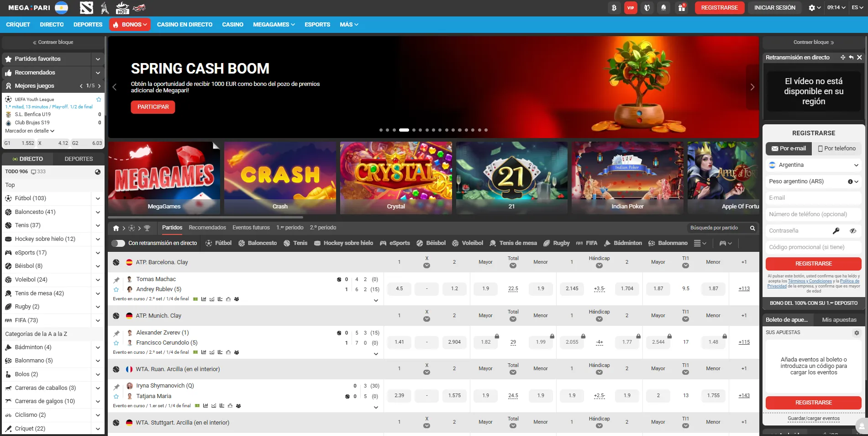Viewport: 868px width, 436px height.
Task: Detach the live broadcast panel window
Action: tap(843, 58)
